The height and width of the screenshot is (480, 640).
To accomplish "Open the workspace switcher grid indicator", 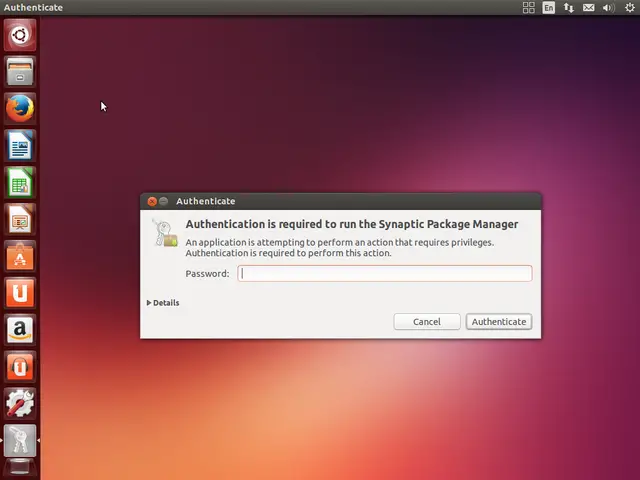I will pyautogui.click(x=529, y=7).
